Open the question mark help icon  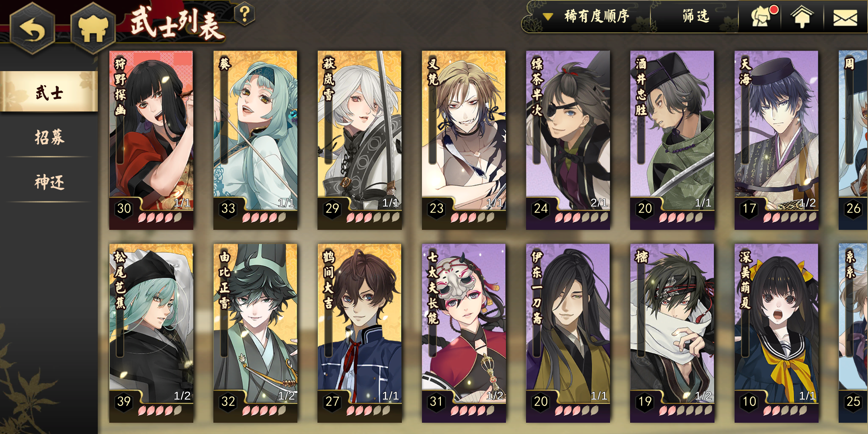244,14
